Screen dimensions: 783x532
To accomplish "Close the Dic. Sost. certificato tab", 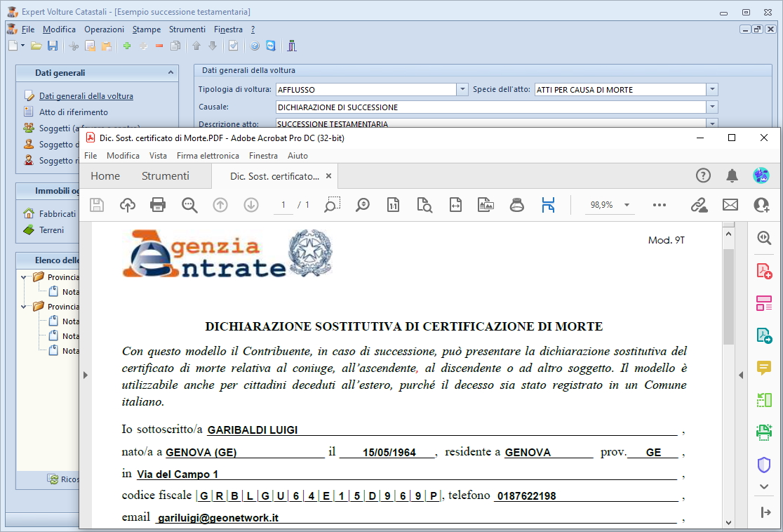I will tap(328, 176).
